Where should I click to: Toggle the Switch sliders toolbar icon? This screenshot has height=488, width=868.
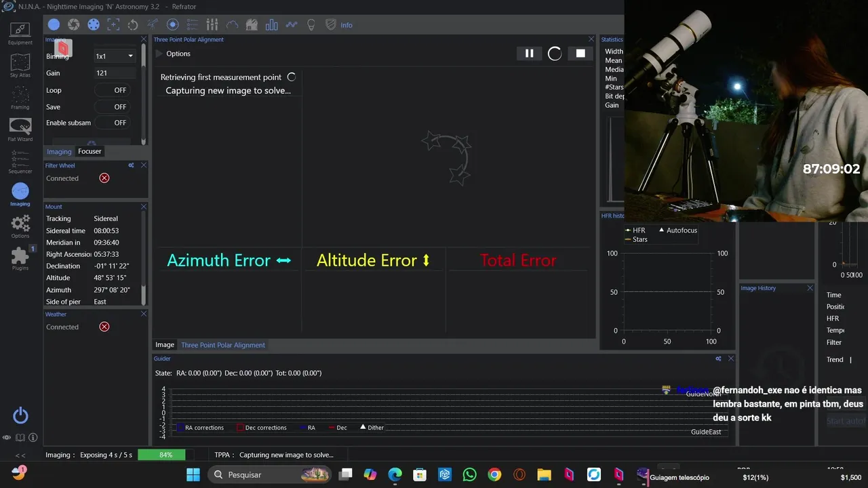212,24
